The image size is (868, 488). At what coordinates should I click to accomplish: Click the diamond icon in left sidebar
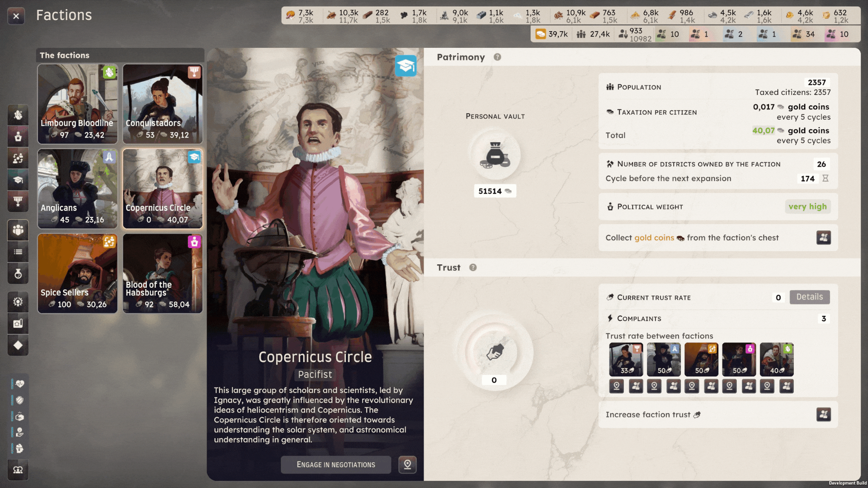pyautogui.click(x=18, y=346)
